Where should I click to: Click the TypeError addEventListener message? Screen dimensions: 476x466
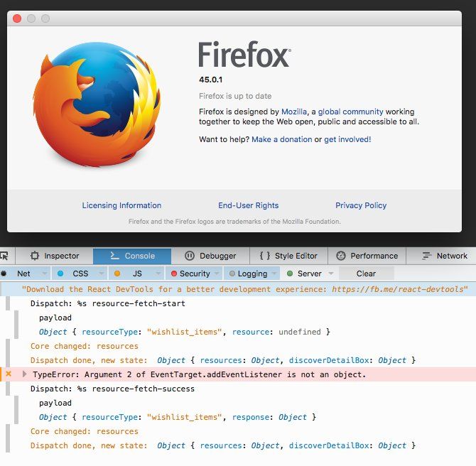pyautogui.click(x=200, y=374)
